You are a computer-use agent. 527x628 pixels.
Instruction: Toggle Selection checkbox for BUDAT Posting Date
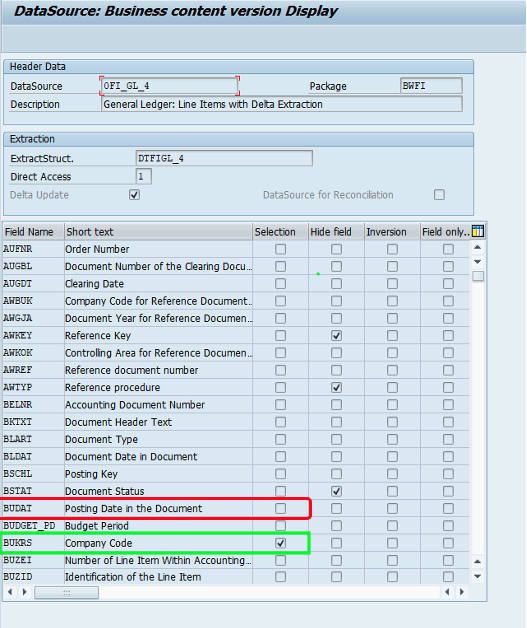pos(280,509)
